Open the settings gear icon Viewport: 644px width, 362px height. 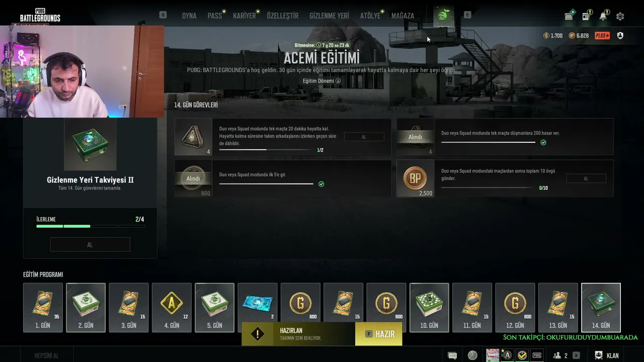(620, 16)
